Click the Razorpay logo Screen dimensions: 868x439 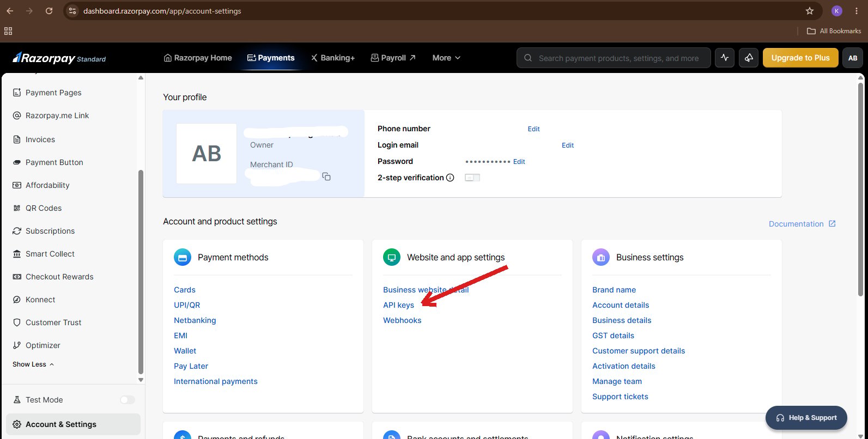(x=59, y=58)
